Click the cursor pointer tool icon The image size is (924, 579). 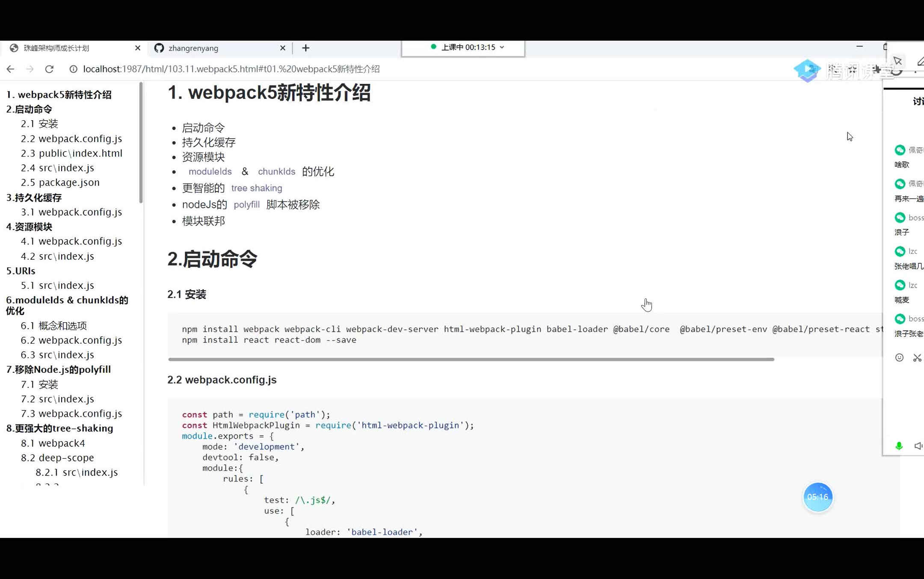tap(897, 61)
